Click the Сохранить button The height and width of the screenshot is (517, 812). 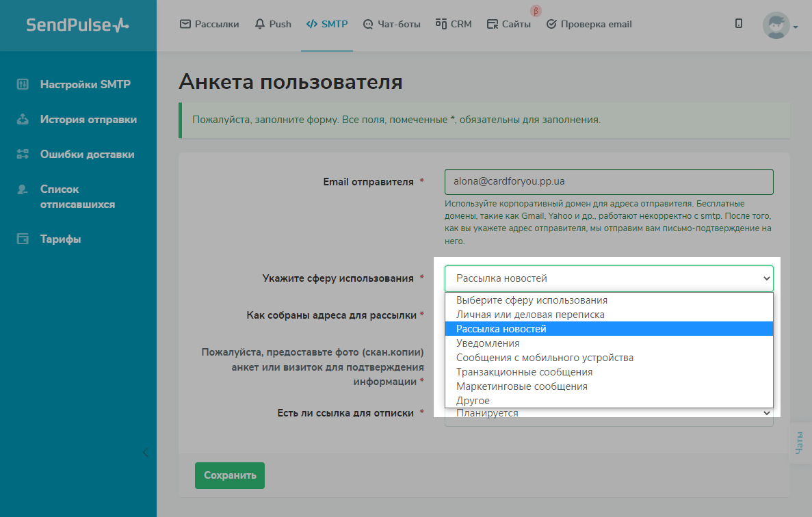[x=229, y=475]
